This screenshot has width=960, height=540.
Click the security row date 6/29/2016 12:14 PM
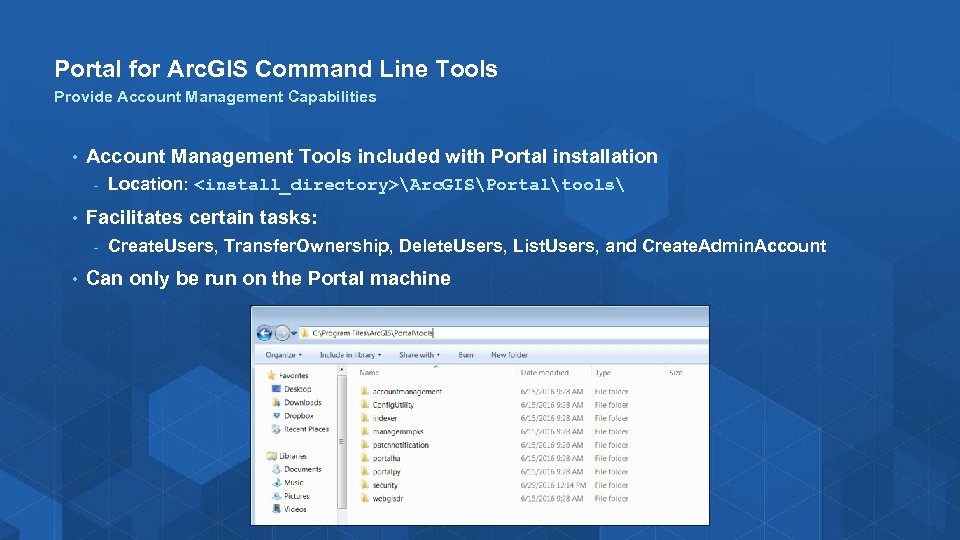[553, 485]
